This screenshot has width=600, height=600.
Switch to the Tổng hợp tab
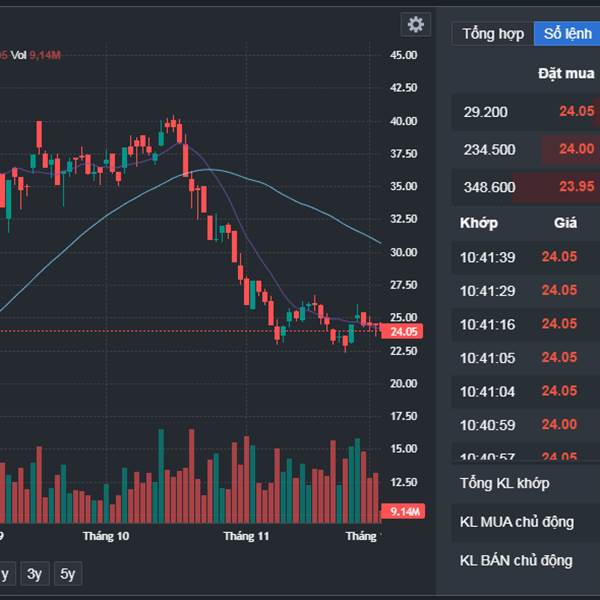[492, 34]
